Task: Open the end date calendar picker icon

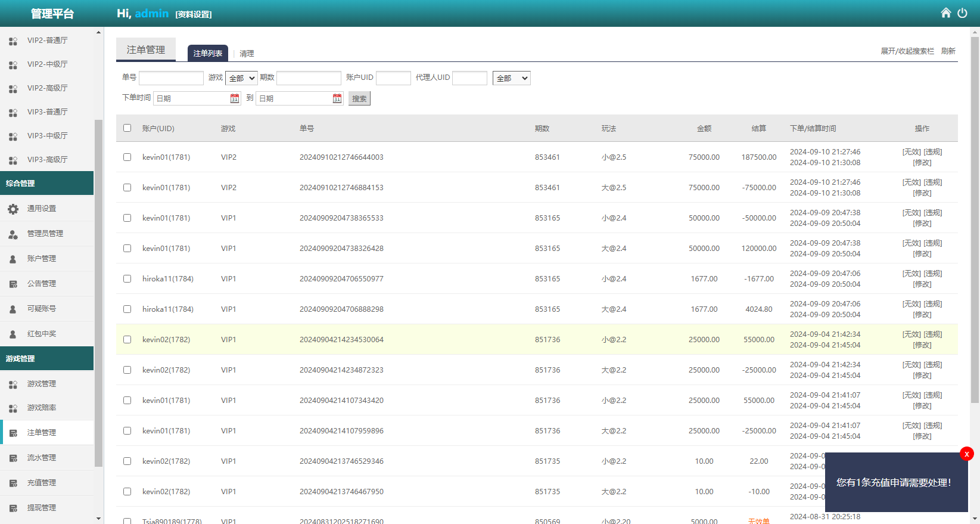Action: click(x=337, y=98)
